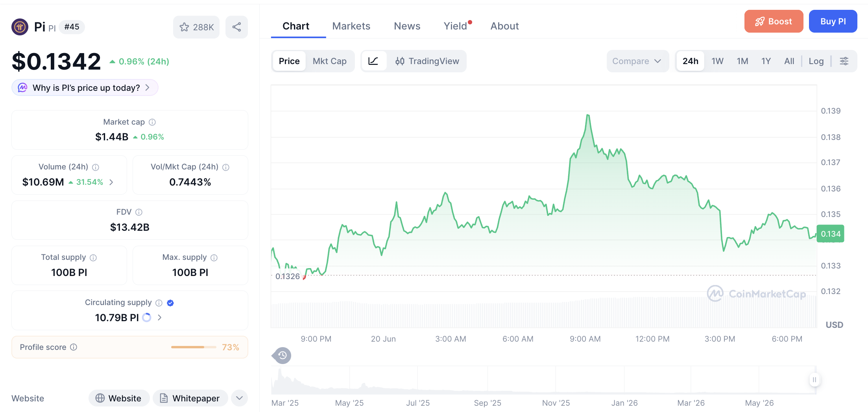This screenshot has height=412, width=868.
Task: Click Vol/Mkt Cap (24h) info icon
Action: pos(226,167)
